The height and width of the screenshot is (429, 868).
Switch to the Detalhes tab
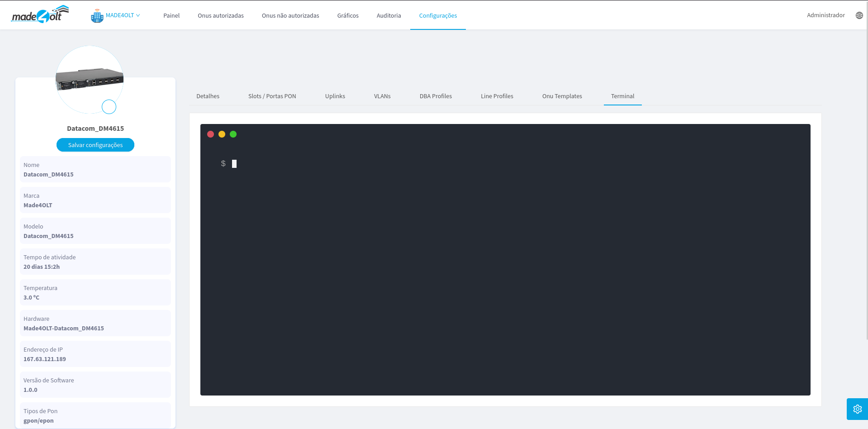click(208, 96)
